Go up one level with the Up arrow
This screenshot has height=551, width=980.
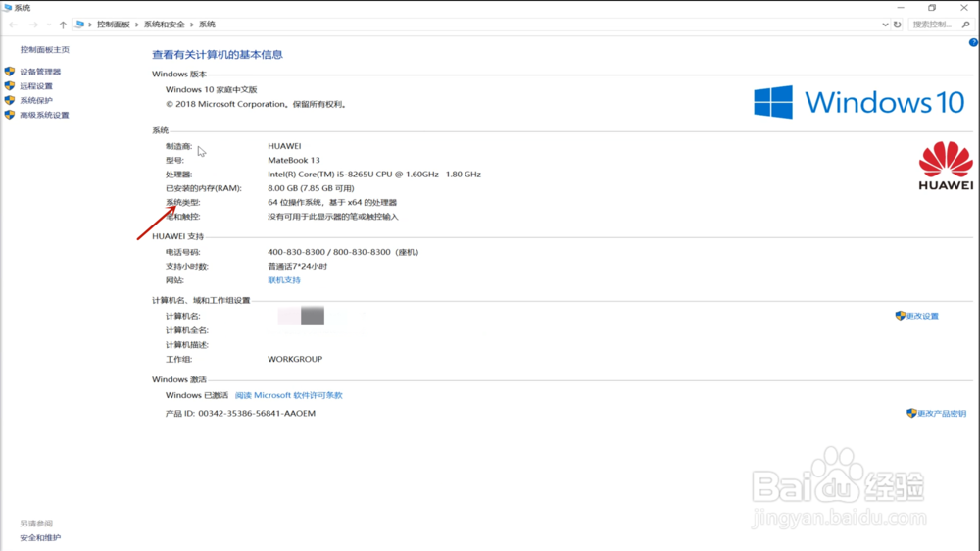pyautogui.click(x=63, y=25)
